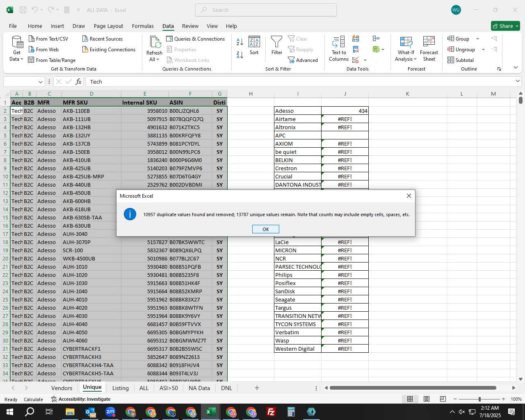Click the Hide Detail outline icon
Image resolution: width=525 pixels, height=420 pixels.
(495, 50)
